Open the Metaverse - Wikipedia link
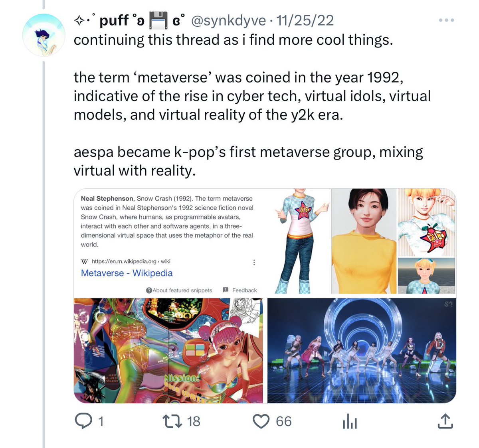This screenshot has width=479, height=448. pos(127,273)
